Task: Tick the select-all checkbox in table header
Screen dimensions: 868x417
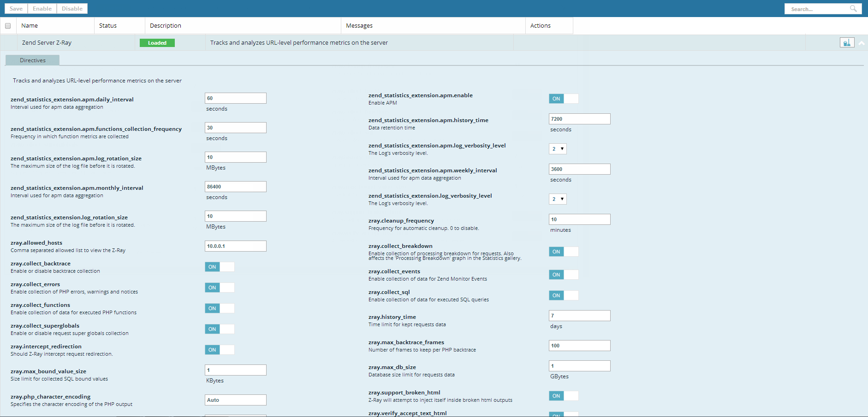Action: 8,26
